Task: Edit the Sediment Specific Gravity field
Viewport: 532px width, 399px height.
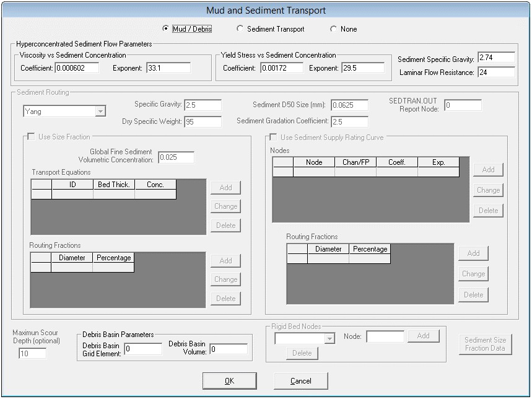Action: pos(496,58)
